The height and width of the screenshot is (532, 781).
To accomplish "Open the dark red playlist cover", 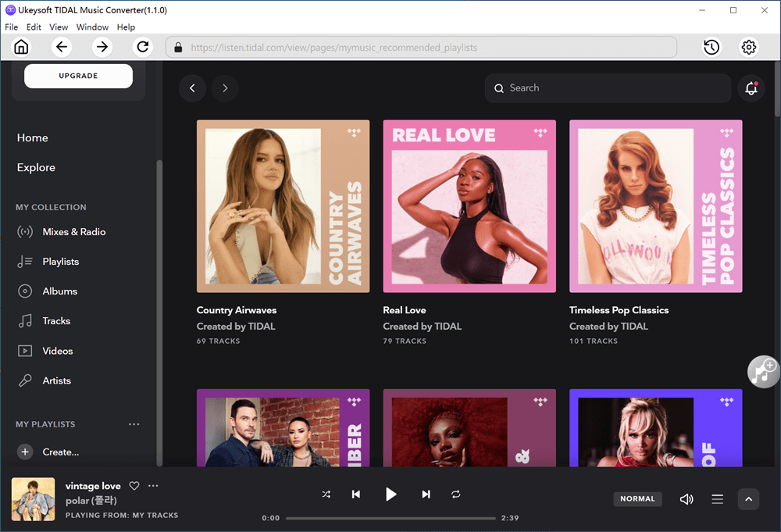I will [x=469, y=428].
